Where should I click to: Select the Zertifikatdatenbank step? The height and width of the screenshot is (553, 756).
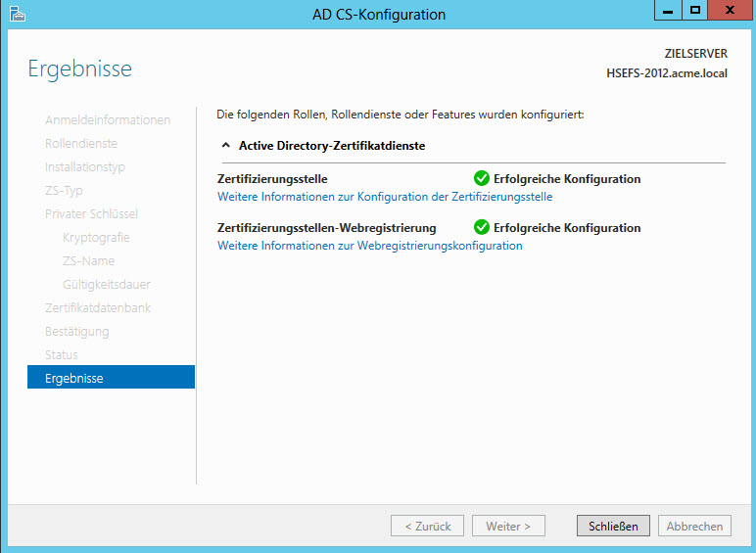(98, 307)
